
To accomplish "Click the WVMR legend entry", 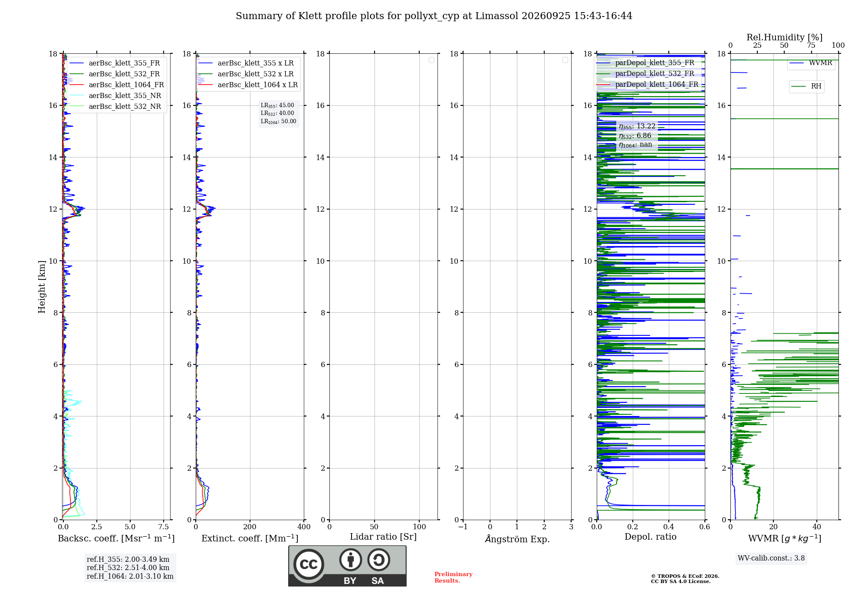I will [x=811, y=63].
